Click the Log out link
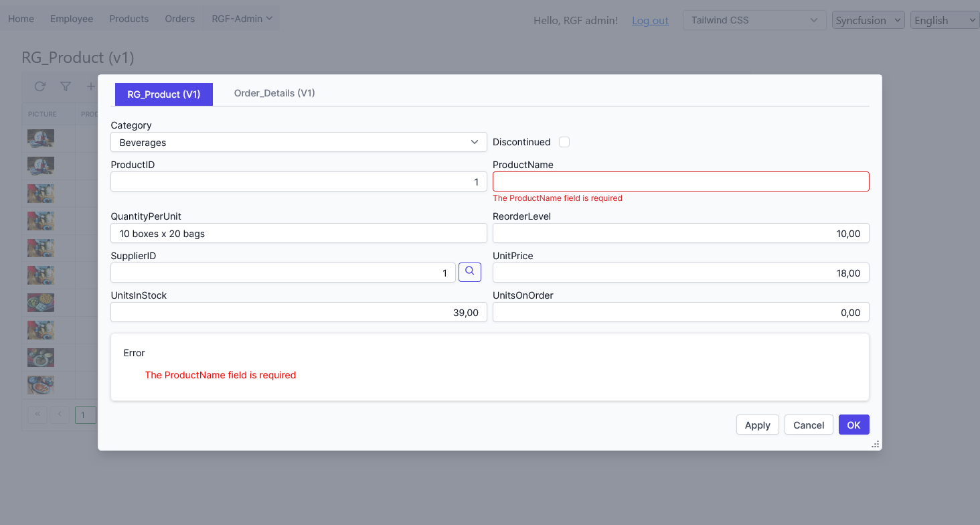 click(x=650, y=21)
